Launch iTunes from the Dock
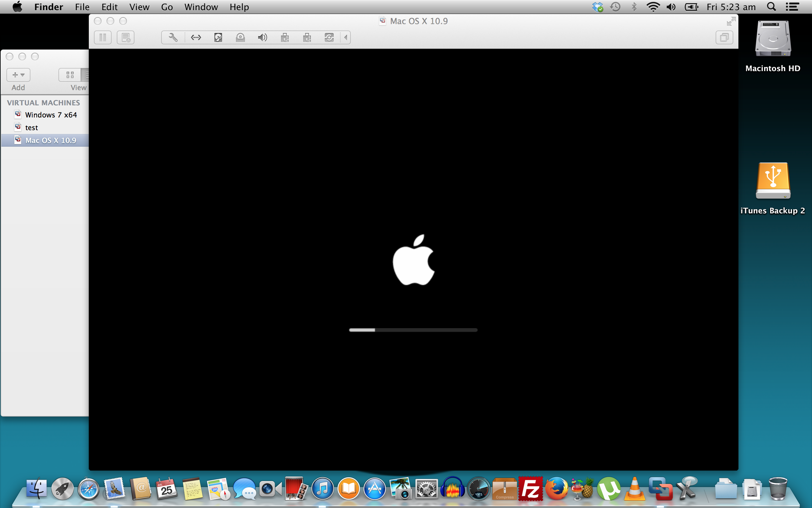Screen dimensions: 812x508 323,489
